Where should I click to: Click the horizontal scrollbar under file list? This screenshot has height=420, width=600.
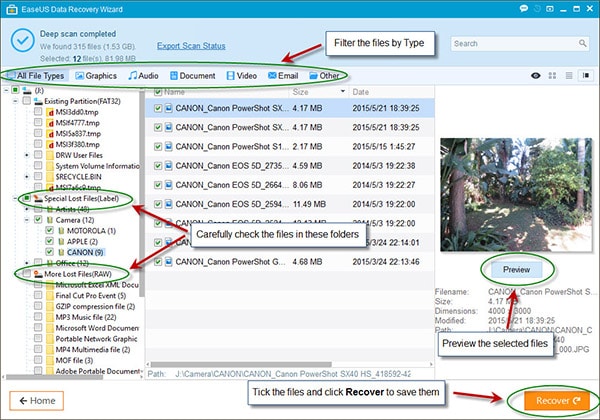[x=241, y=365]
